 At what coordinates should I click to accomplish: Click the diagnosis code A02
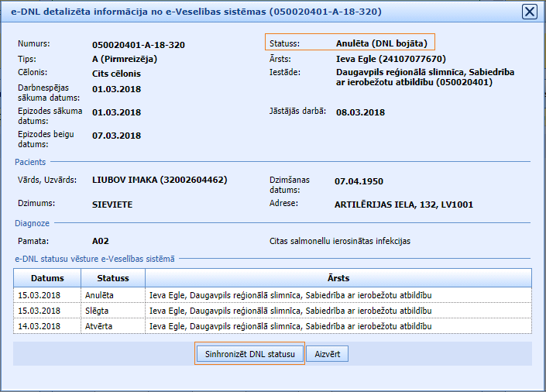point(101,241)
